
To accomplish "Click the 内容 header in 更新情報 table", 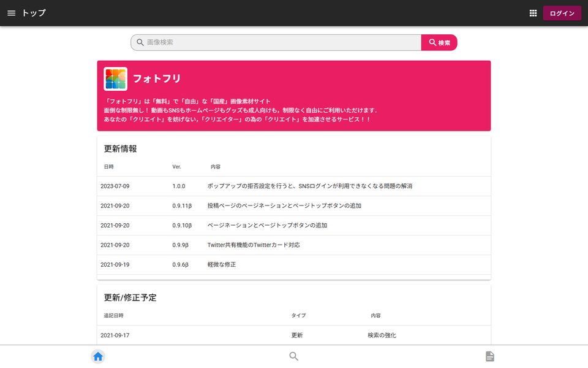I will 216,167.
